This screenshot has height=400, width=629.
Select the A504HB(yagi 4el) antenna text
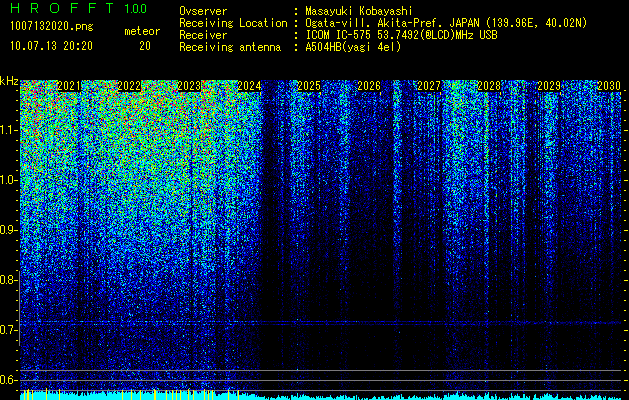(353, 47)
